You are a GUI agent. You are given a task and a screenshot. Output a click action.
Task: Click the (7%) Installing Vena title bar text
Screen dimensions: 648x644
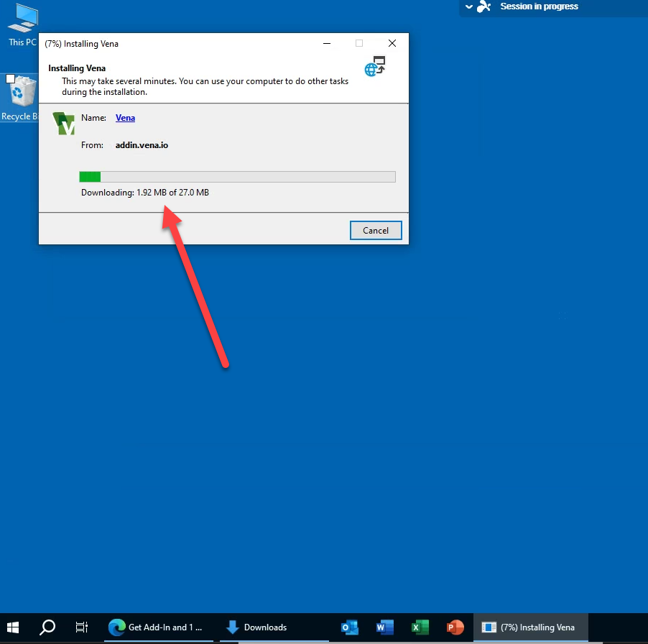tap(81, 44)
